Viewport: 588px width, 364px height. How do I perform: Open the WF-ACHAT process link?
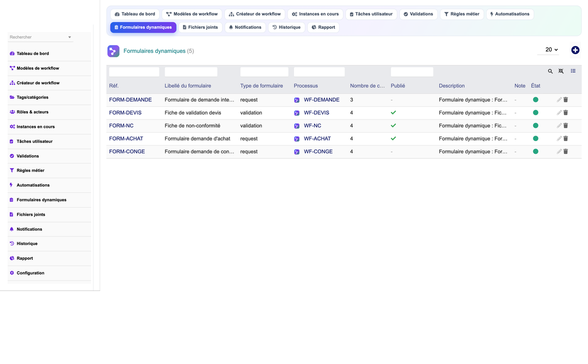(317, 139)
